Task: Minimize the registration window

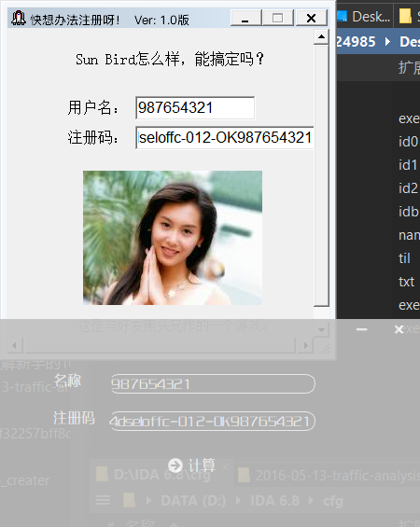Action: 245,18
